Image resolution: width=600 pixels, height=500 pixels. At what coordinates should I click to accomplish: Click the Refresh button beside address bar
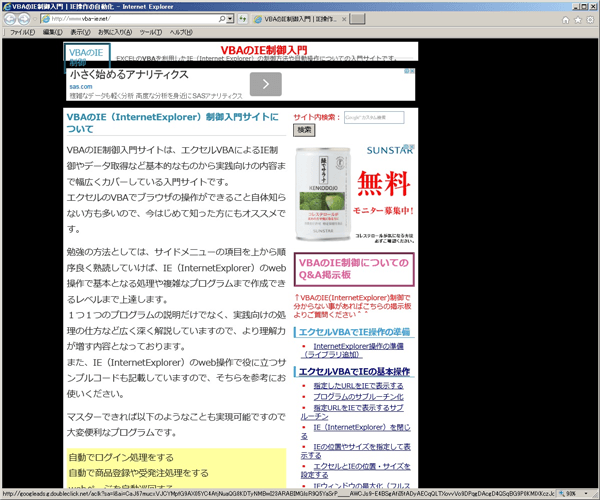pos(243,19)
